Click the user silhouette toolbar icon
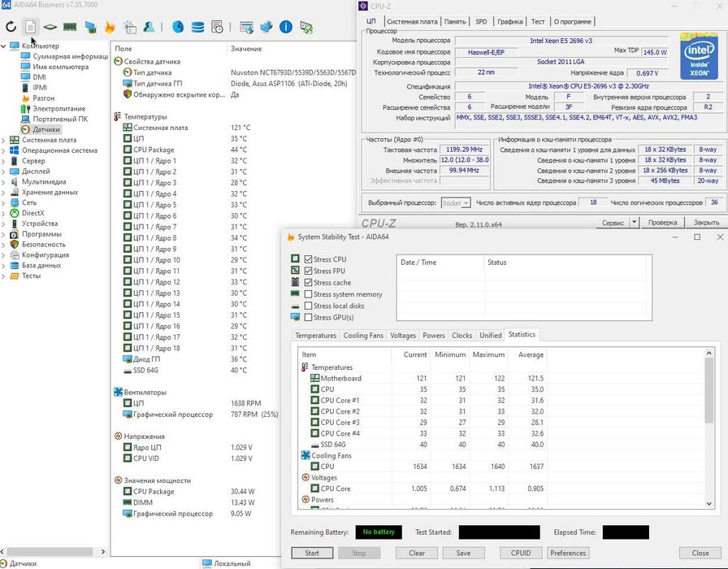Viewport: 728px width, 569px height. [149, 28]
